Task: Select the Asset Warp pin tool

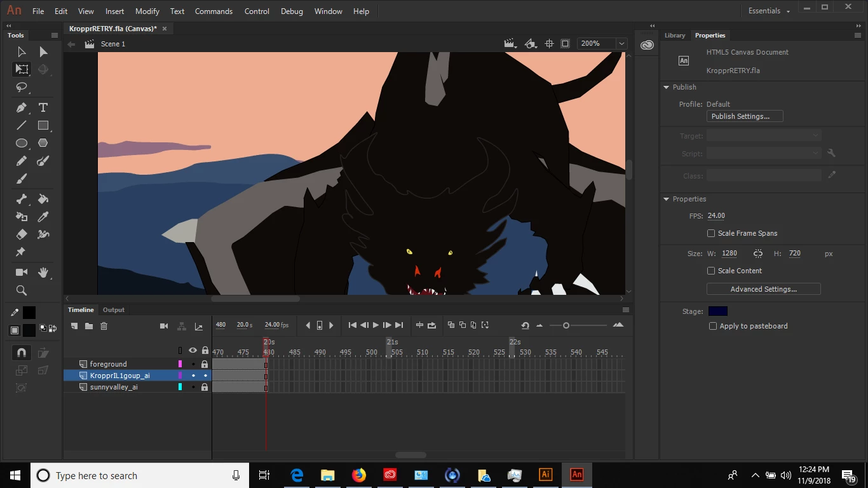Action: (20, 252)
